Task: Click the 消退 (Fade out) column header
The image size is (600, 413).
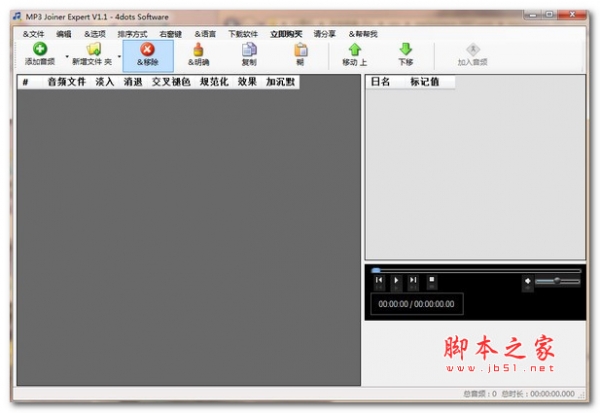Action: 133,82
